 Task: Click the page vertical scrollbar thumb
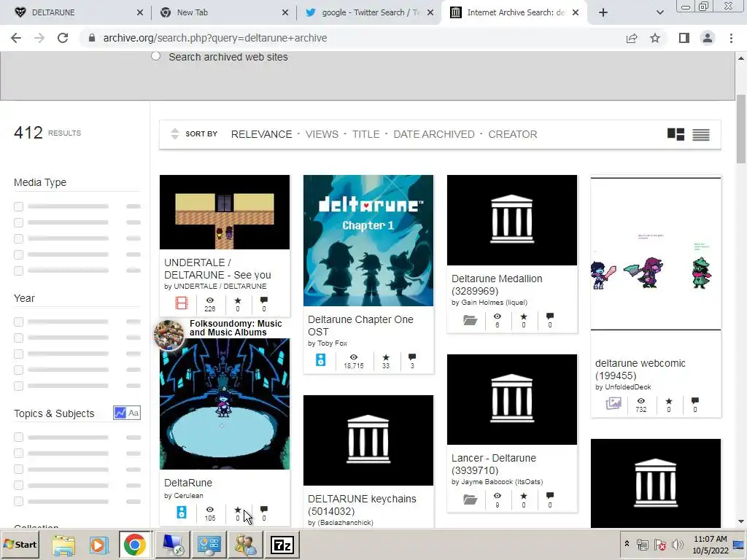(x=741, y=128)
